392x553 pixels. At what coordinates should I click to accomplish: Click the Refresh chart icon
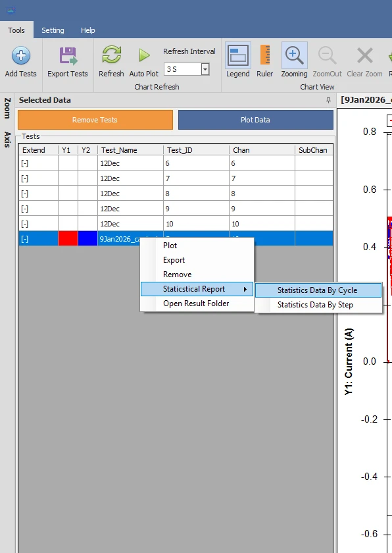pos(111,55)
